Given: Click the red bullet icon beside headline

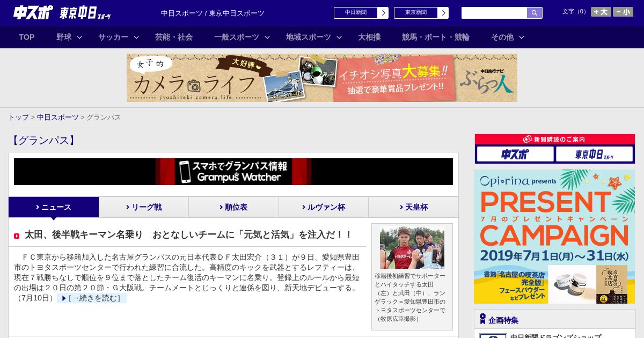Looking at the screenshot, I should (x=17, y=236).
